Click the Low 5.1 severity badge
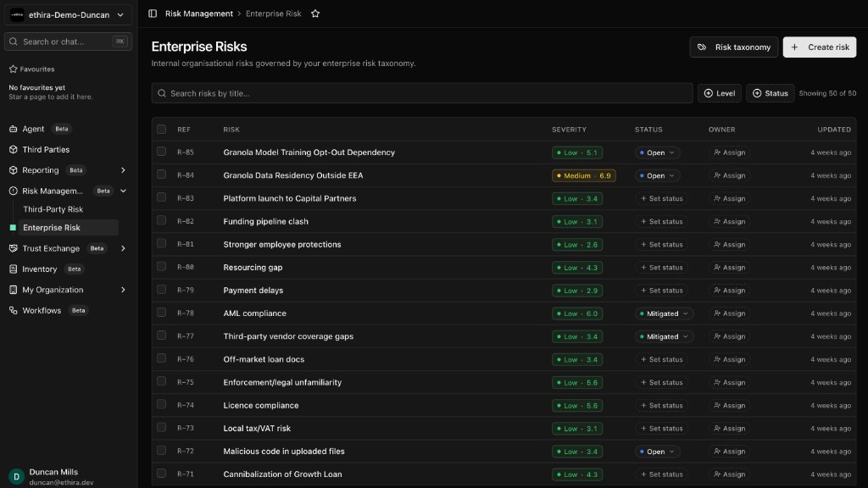 coord(576,152)
